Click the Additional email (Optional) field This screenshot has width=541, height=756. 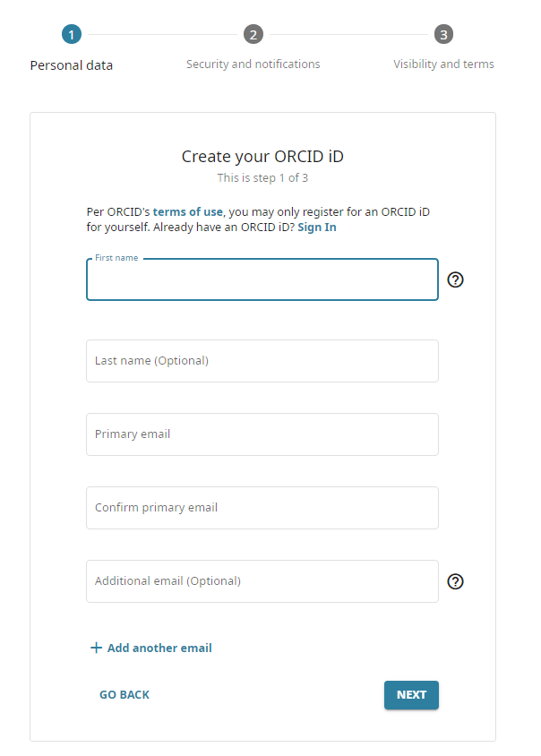click(262, 581)
